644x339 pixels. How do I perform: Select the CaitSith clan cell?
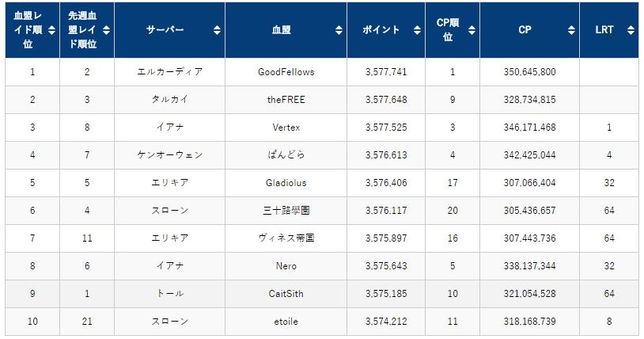click(x=286, y=294)
